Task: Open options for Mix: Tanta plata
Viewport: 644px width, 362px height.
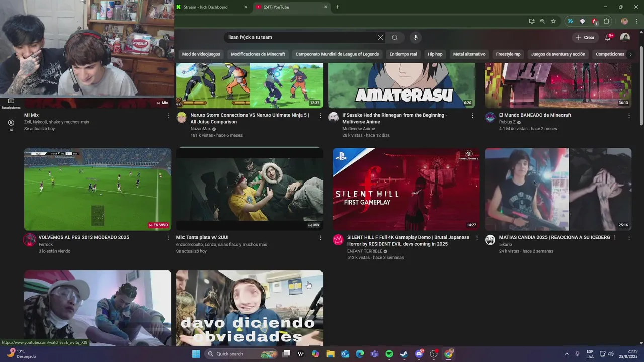Action: [x=320, y=238]
